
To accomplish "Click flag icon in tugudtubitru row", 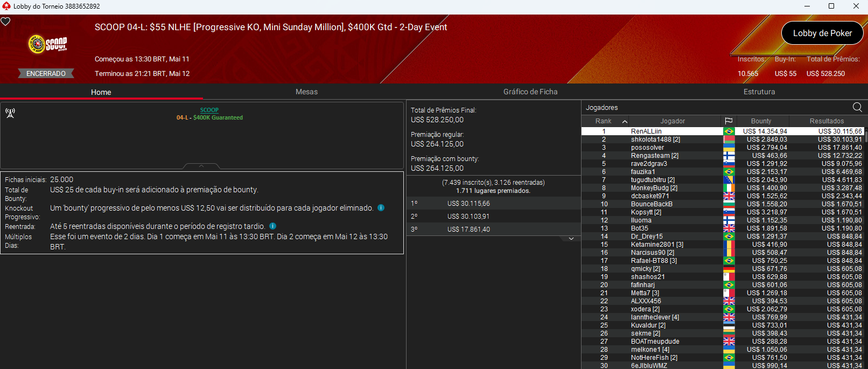I will 729,180.
